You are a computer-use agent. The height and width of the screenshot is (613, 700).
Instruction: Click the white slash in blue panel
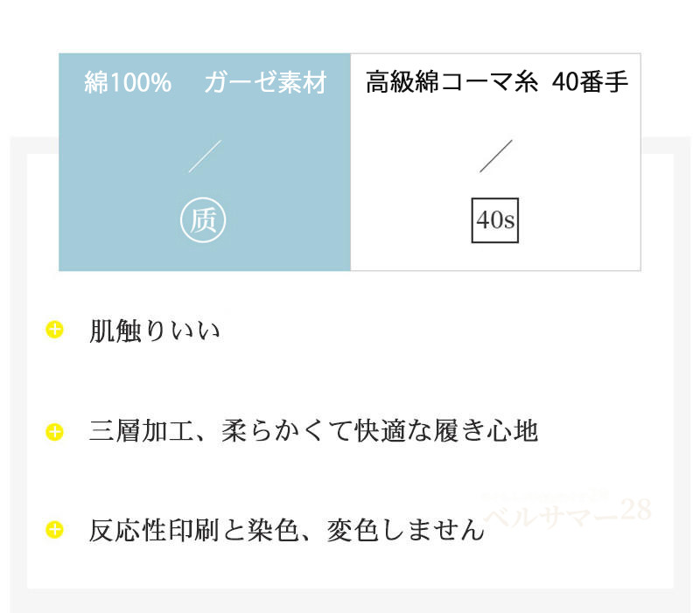click(205, 156)
